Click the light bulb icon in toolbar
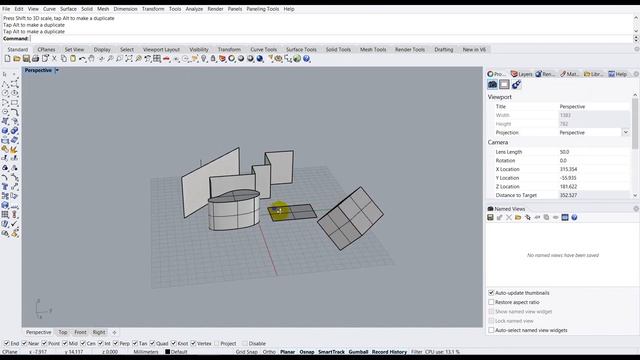This screenshot has width=640, height=360. point(204,59)
